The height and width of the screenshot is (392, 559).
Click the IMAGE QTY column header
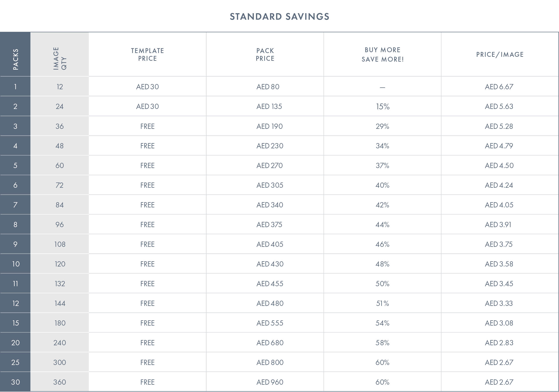coord(60,58)
